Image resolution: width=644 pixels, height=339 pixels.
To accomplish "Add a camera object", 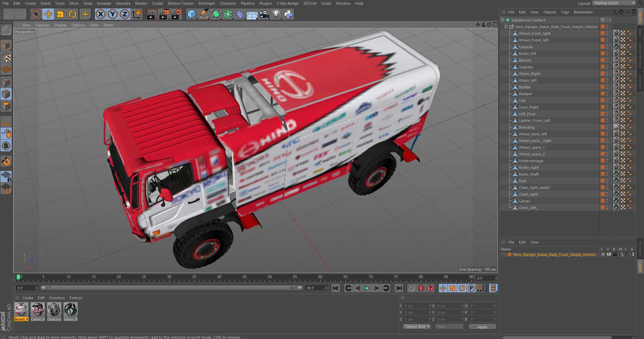I will 264,14.
